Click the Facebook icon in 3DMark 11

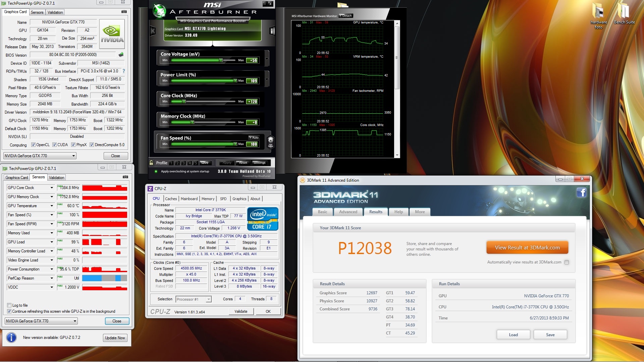click(x=581, y=192)
